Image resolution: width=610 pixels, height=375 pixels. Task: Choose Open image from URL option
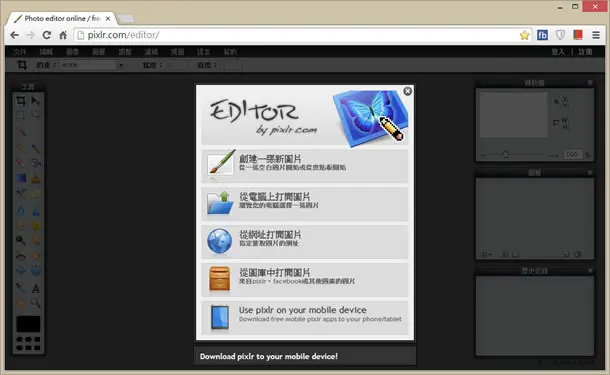click(305, 242)
